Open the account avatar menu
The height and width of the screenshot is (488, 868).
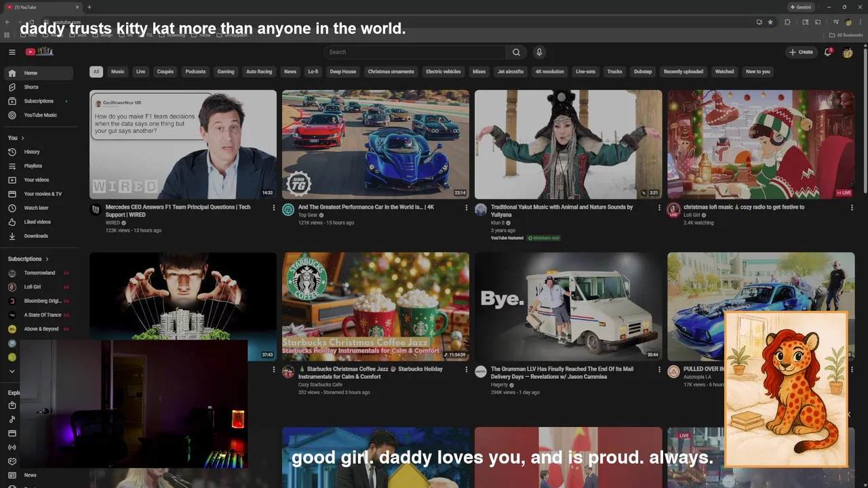click(x=848, y=52)
